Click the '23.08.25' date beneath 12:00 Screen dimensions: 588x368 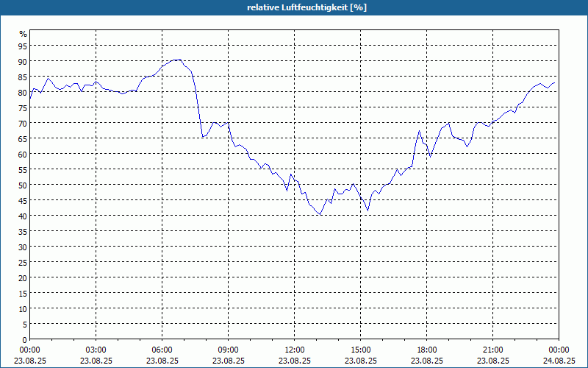[295, 361]
